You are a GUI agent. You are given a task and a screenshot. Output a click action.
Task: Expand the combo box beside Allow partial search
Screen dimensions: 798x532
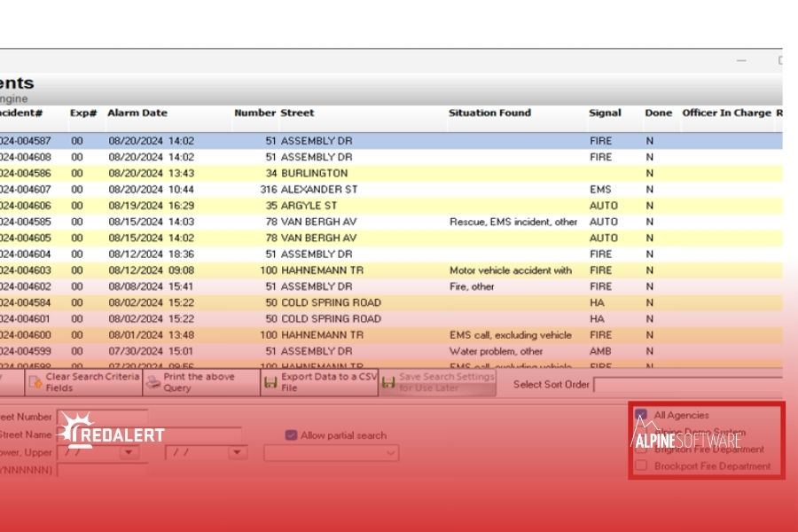point(390,452)
